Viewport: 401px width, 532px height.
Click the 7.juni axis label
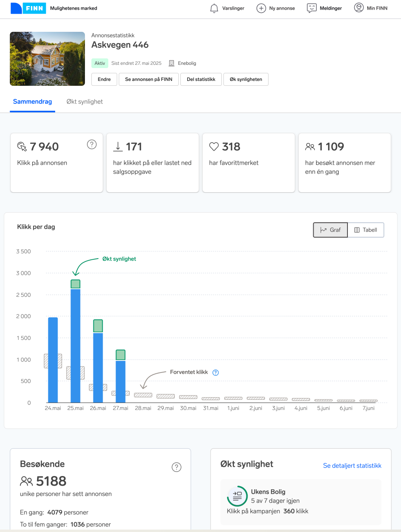point(368,408)
